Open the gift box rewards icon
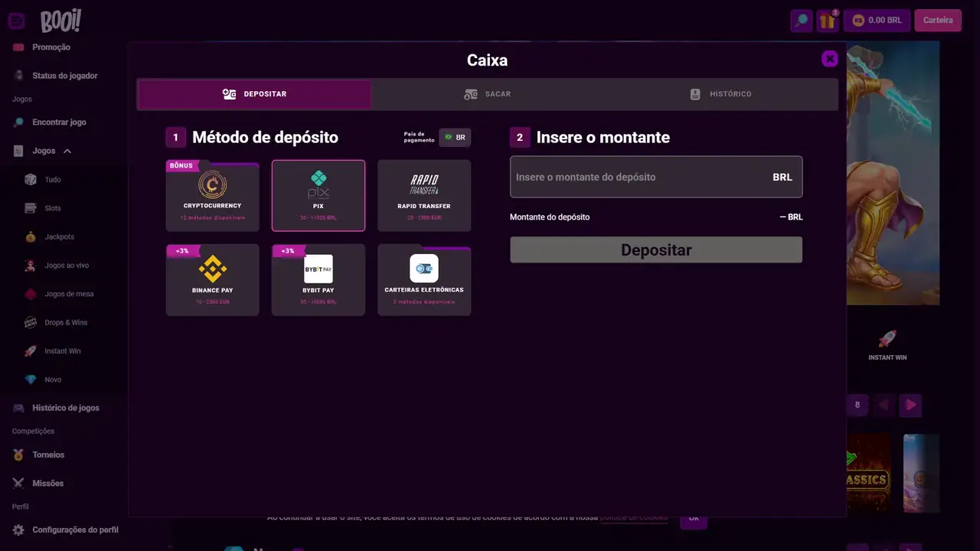This screenshot has height=551, width=980. (x=828, y=21)
